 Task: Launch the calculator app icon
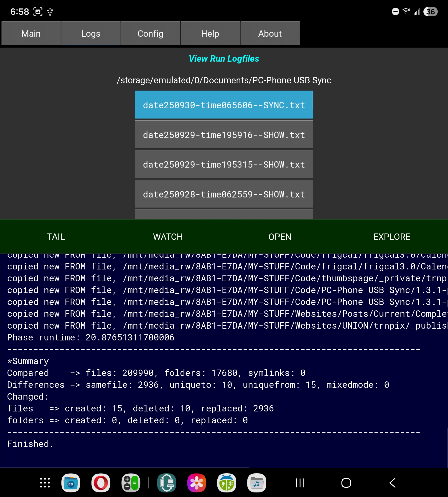[131, 483]
